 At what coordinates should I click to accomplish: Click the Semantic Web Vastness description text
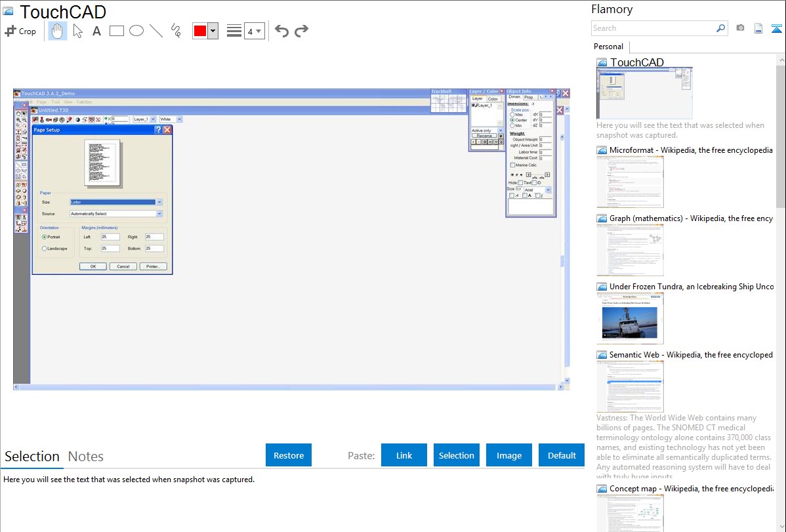click(x=684, y=447)
